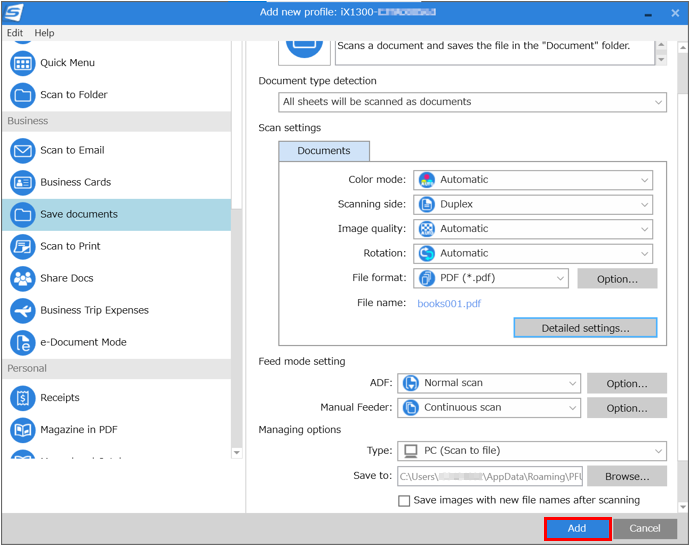Click the books001.pdf file name link
Image resolution: width=690 pixels, height=546 pixels.
449,304
